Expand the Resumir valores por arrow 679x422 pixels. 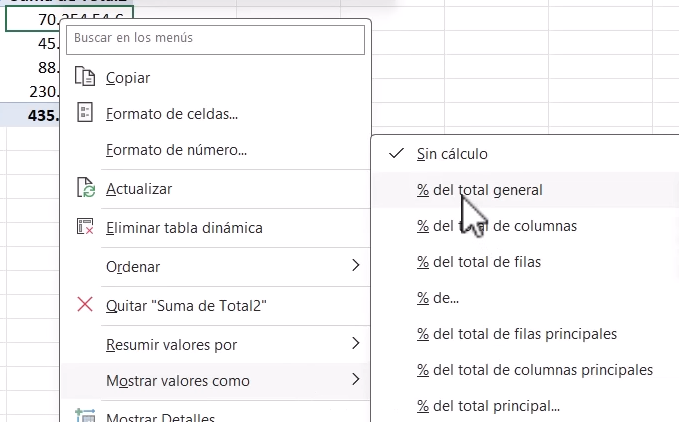(x=356, y=343)
